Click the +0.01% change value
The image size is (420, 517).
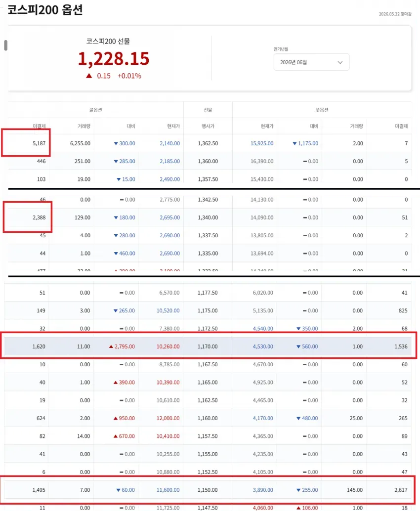[129, 76]
